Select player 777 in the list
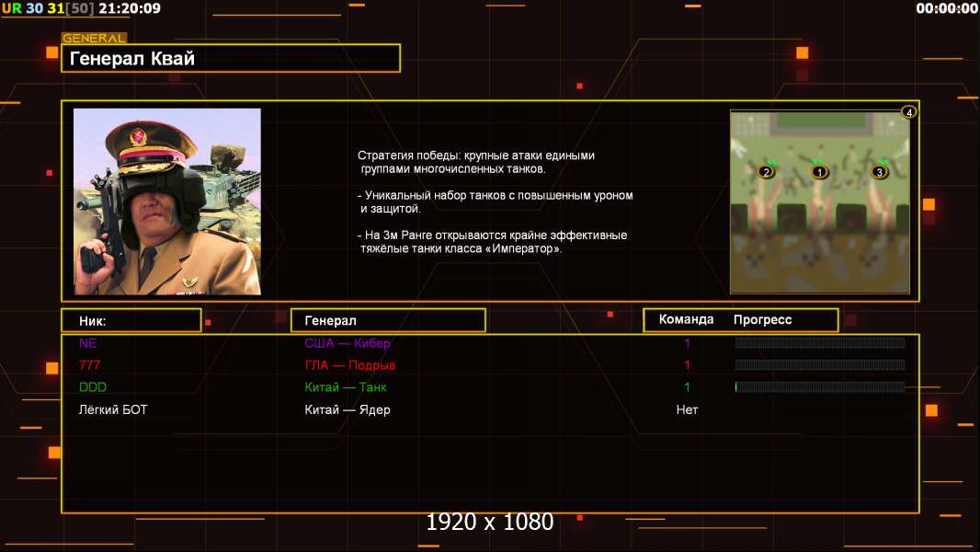 (89, 365)
